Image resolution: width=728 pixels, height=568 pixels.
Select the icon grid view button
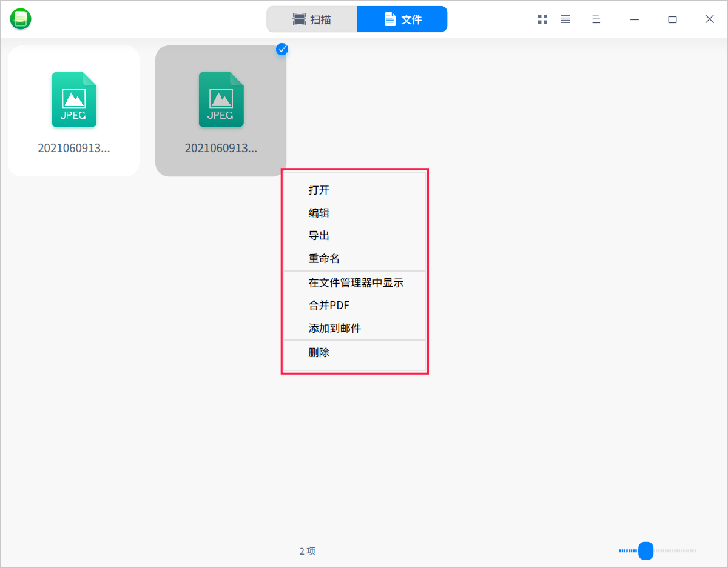(542, 19)
